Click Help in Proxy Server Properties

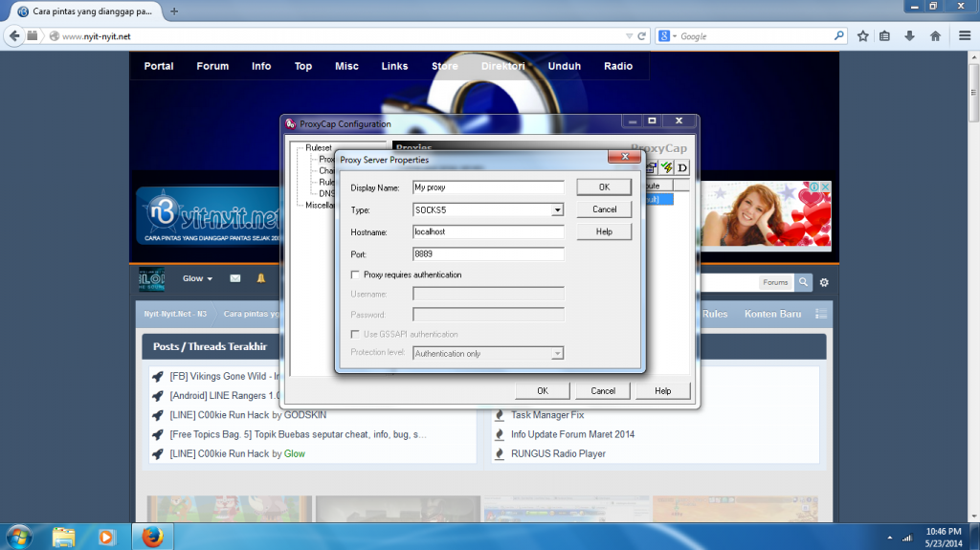(x=604, y=231)
